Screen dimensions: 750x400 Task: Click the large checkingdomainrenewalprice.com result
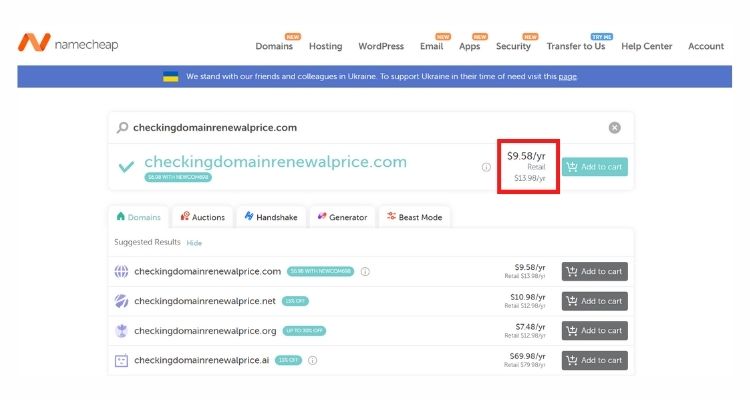tap(276, 162)
